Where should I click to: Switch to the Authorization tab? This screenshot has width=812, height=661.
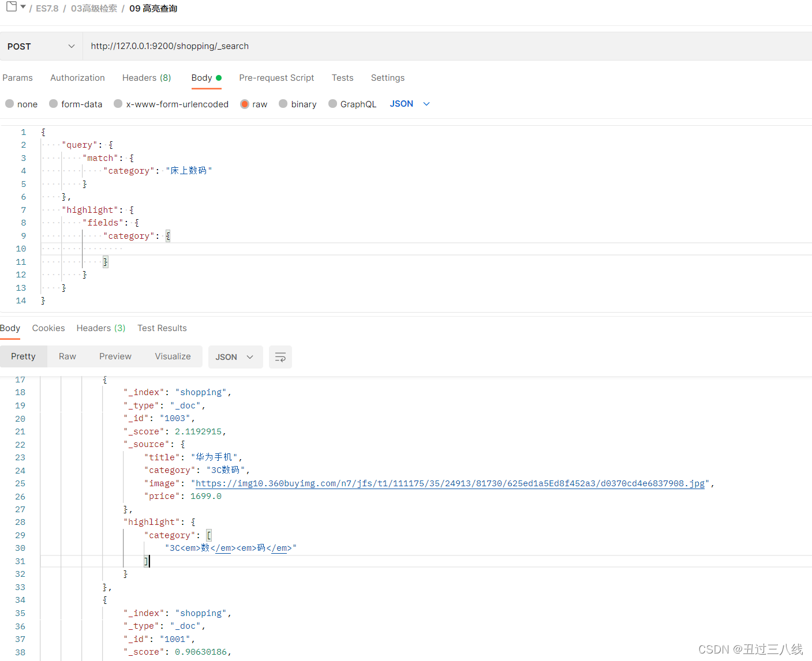(77, 78)
